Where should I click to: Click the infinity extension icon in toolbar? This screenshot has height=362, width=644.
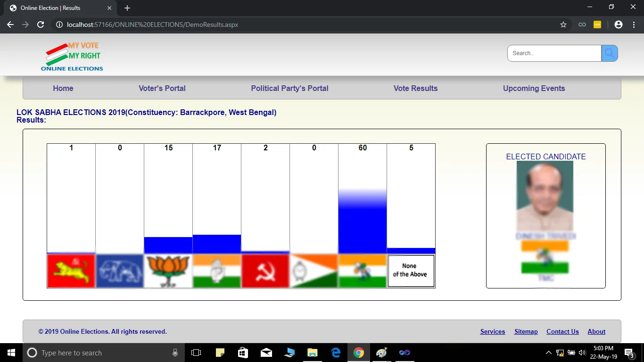point(582,25)
